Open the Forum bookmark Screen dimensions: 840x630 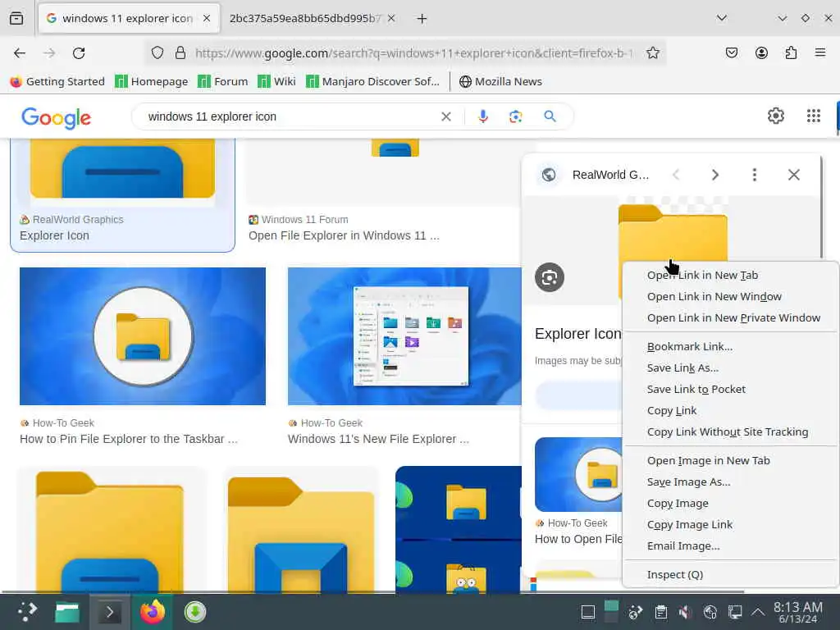(x=223, y=81)
